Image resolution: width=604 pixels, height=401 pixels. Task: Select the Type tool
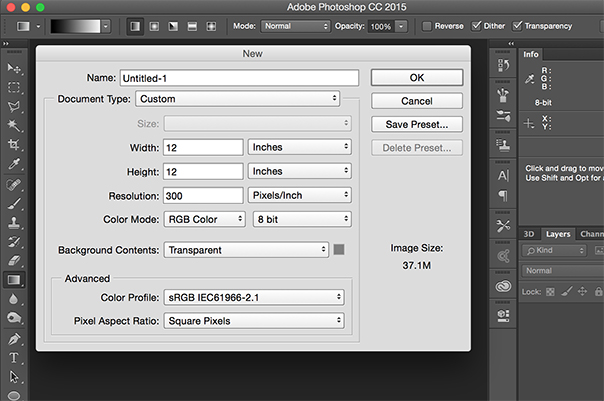(14, 358)
